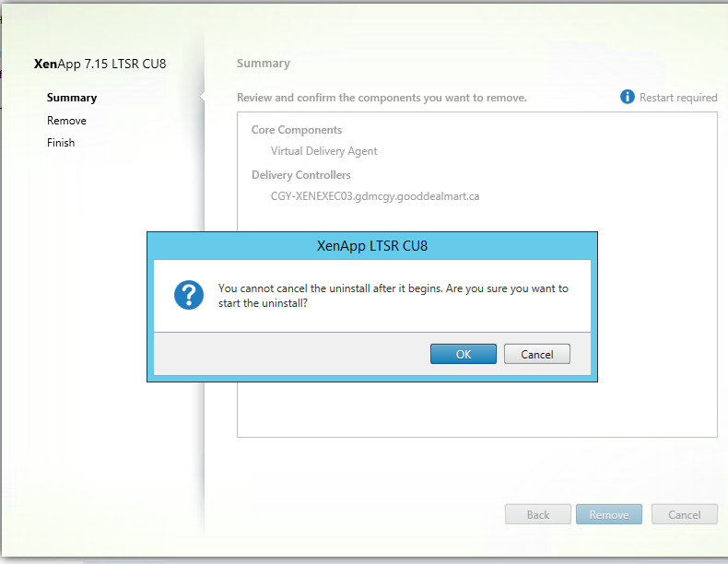
Task: Click the XenApp 7.15 LTSR CU8 heading
Action: (100, 64)
